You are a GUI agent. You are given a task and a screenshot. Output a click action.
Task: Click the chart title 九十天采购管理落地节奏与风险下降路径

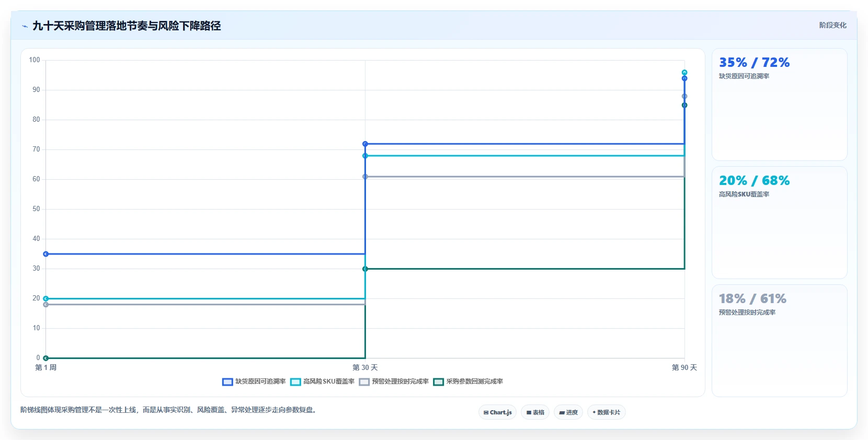click(x=127, y=26)
